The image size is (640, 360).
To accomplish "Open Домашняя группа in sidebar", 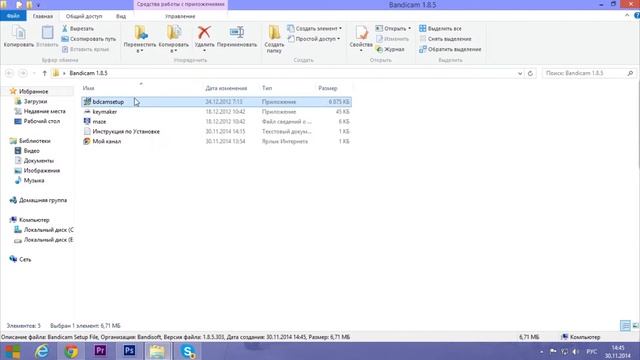I will tap(38, 200).
